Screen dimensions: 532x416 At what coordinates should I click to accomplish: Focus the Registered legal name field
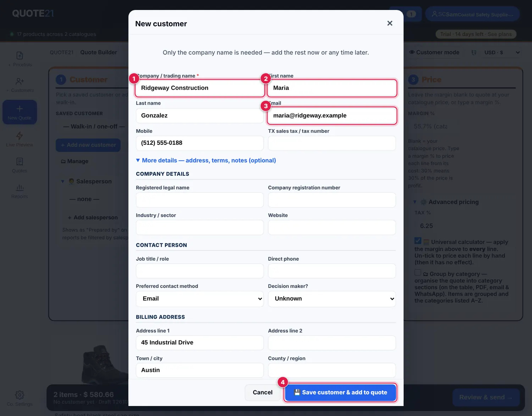tap(200, 200)
